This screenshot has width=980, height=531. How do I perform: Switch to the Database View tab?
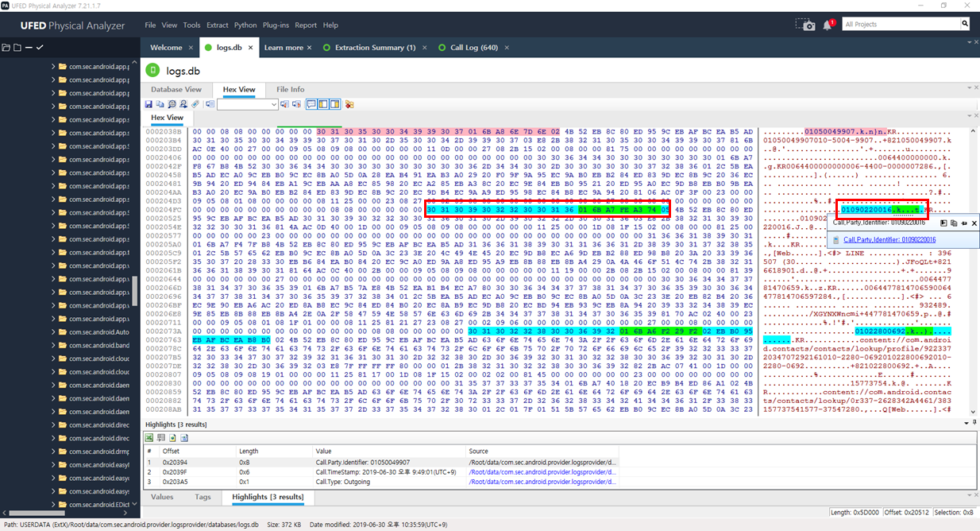(176, 90)
